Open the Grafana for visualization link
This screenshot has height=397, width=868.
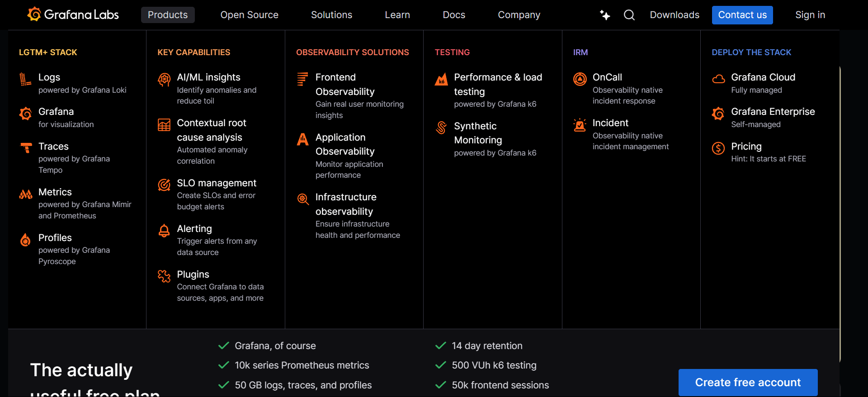coord(56,112)
